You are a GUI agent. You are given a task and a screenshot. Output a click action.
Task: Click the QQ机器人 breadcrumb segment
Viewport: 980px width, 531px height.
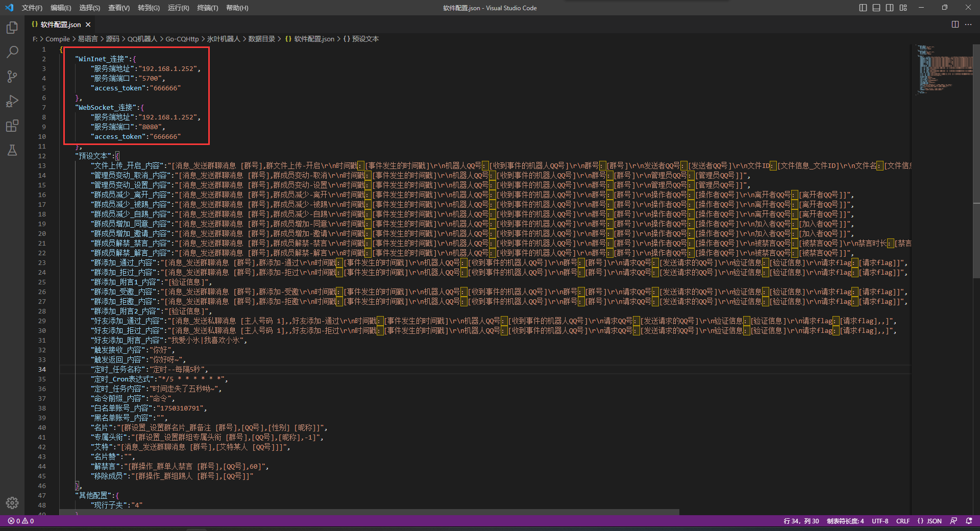[x=142, y=39]
